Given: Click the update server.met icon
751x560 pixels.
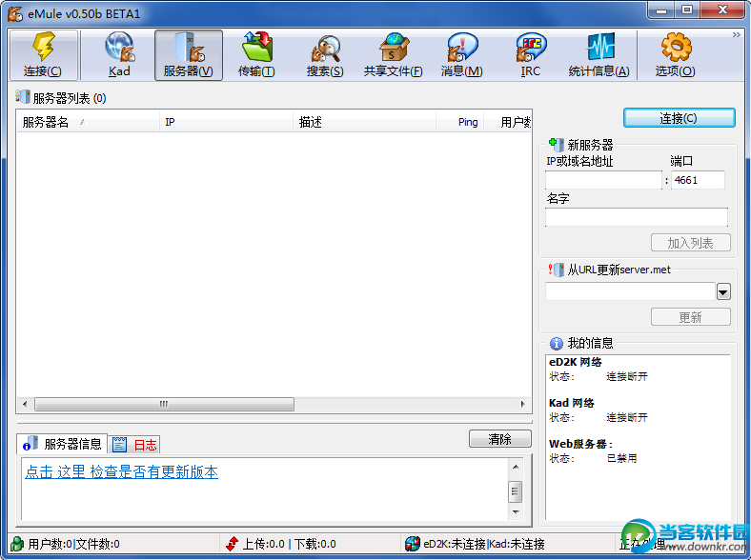Looking at the screenshot, I should pos(556,270).
